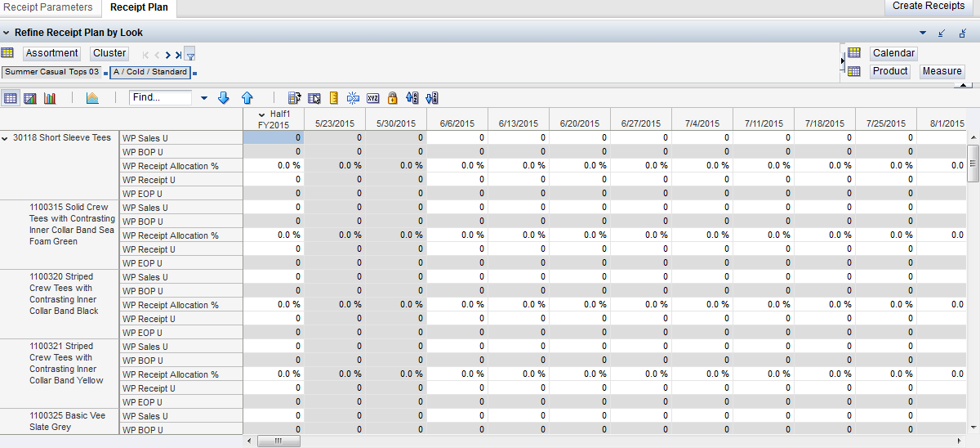
Task: Click into the Find input field
Action: (x=160, y=97)
